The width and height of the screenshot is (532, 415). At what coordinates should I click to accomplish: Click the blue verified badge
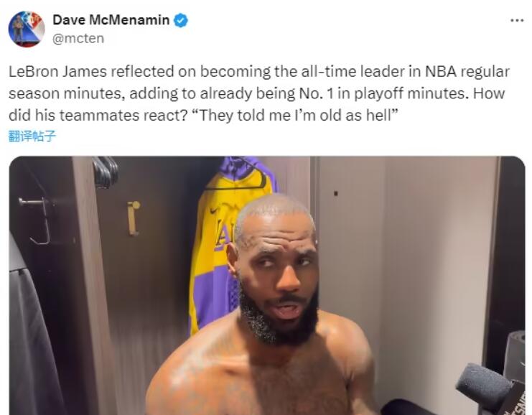pos(181,20)
